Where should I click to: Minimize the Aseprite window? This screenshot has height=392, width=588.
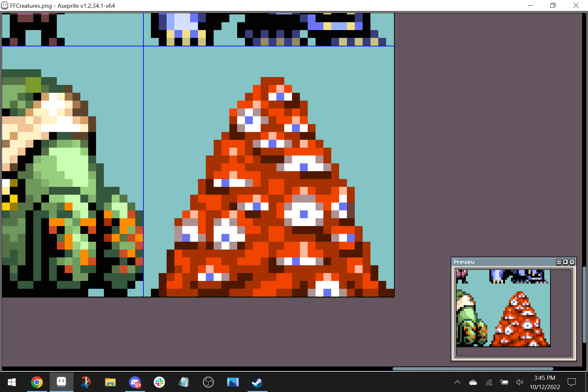pyautogui.click(x=530, y=6)
